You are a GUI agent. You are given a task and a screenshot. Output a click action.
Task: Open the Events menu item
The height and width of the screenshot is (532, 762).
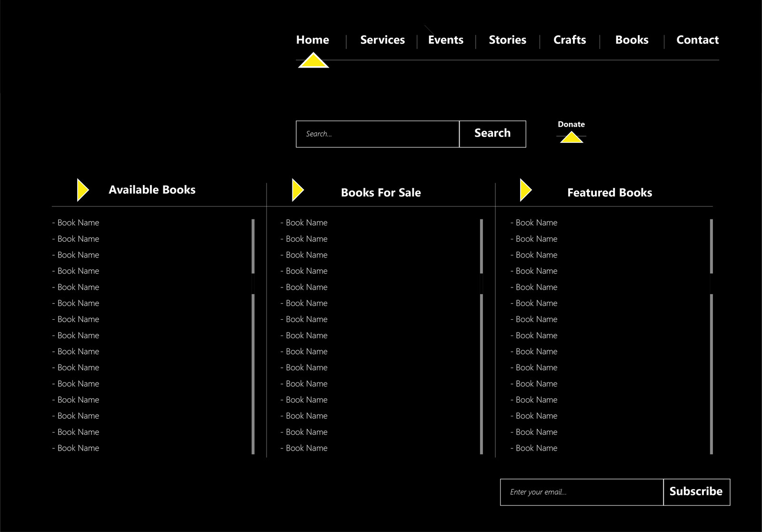446,40
